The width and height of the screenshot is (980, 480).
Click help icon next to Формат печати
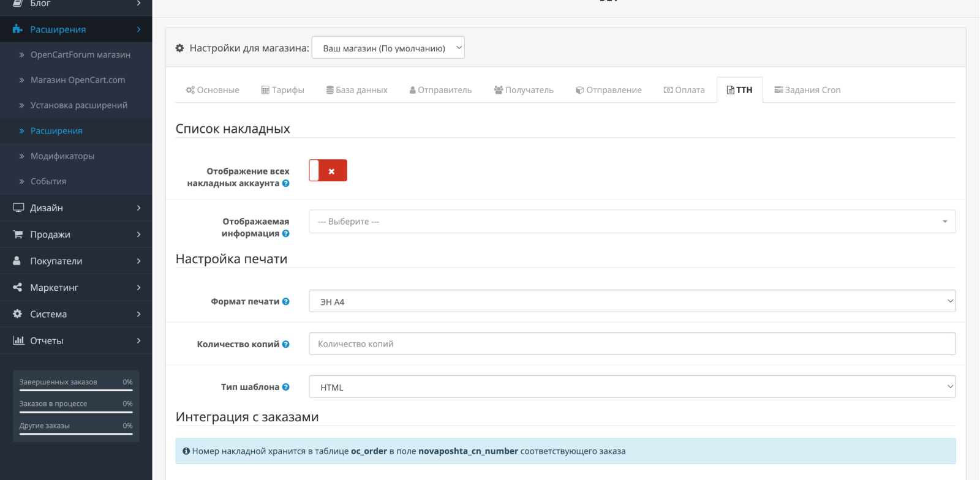285,301
